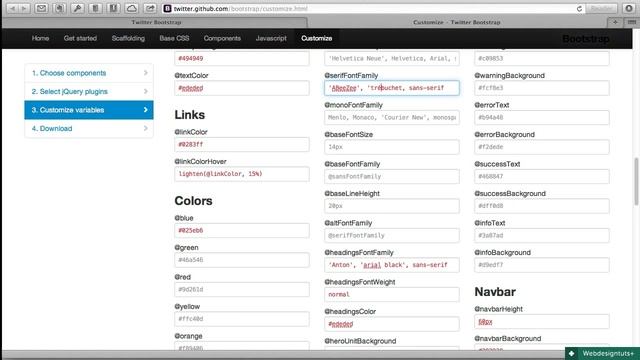Viewport: 640px width, 360px height.
Task: Open the Components nav link
Action: [222, 38]
